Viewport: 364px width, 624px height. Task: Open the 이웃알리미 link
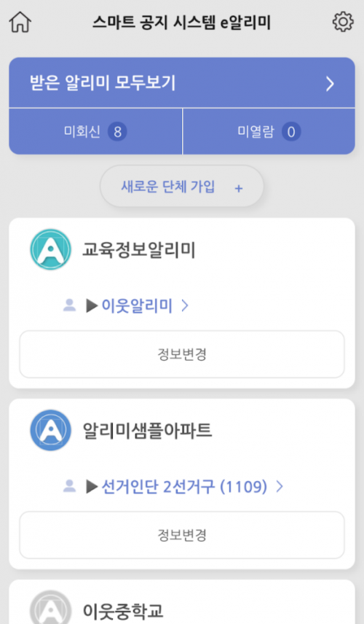pos(137,305)
